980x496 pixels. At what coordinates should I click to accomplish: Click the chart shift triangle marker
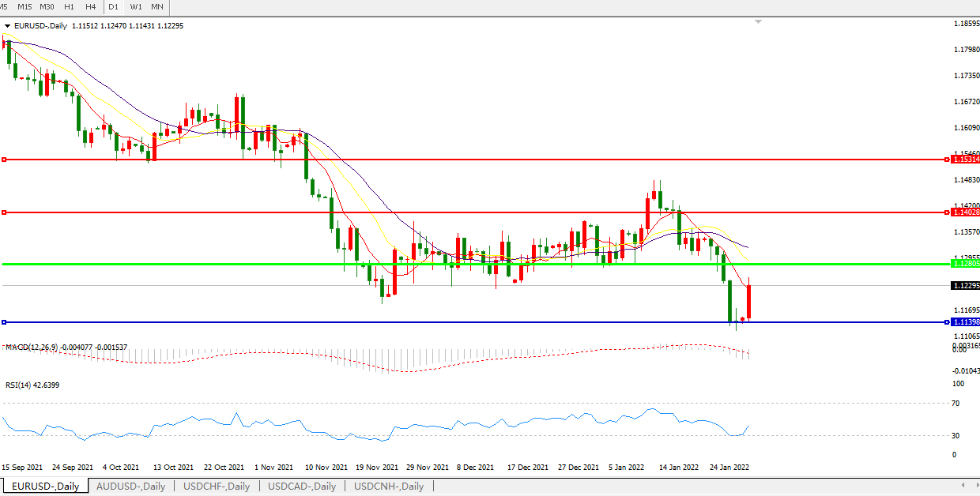(x=759, y=22)
